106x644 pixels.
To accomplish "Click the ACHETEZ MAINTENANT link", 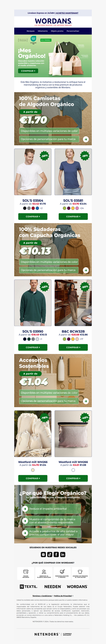I will [67, 13].
